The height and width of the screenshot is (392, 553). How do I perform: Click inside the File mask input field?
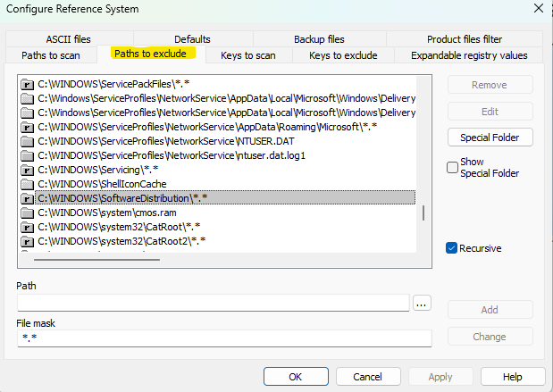click(223, 339)
